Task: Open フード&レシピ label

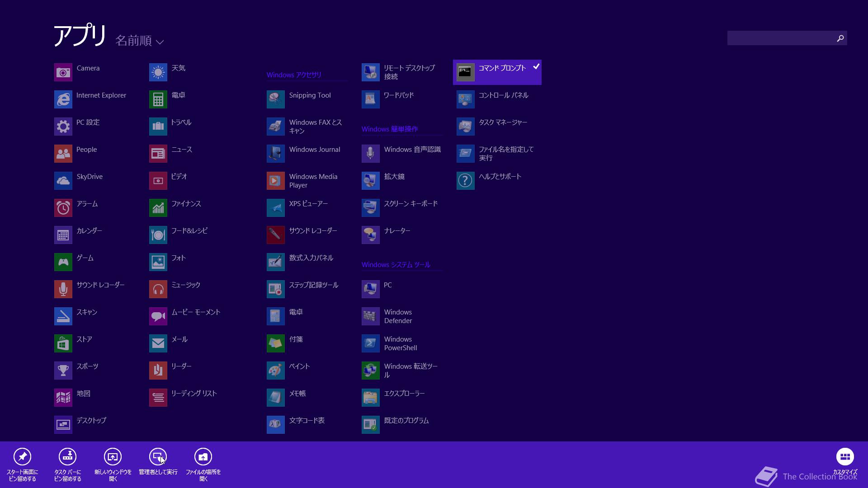Action: [x=189, y=231]
